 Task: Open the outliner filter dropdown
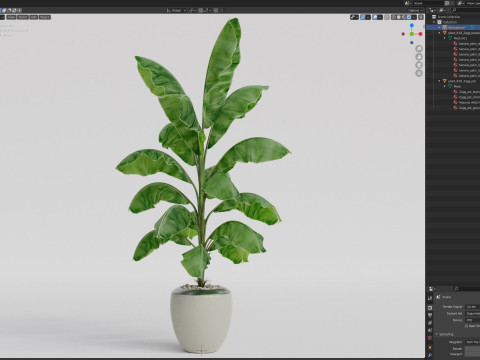[442, 10]
